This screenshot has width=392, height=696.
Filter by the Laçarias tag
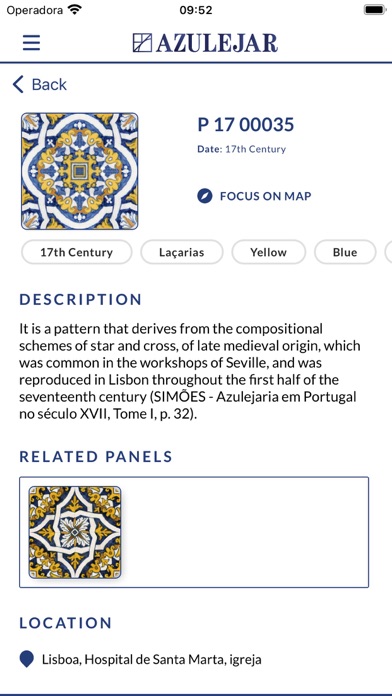[x=182, y=252]
